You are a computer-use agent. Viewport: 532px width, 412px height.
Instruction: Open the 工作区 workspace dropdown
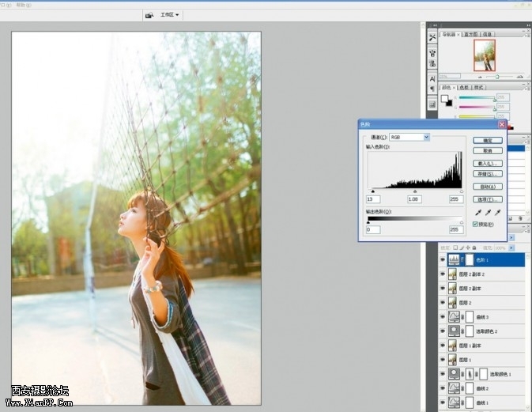169,14
